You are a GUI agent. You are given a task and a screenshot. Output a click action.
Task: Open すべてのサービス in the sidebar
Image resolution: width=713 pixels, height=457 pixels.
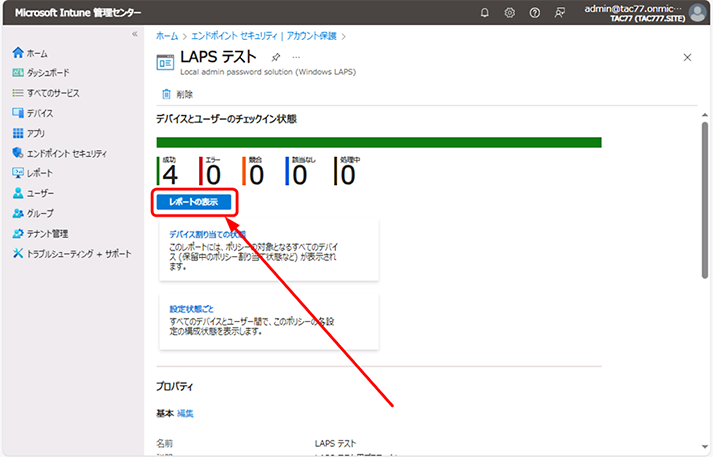pos(46,93)
